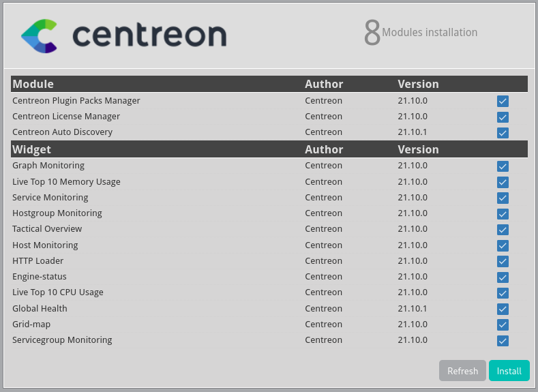Click the 'Servicegroup Monitoring' widget name

tap(62, 340)
